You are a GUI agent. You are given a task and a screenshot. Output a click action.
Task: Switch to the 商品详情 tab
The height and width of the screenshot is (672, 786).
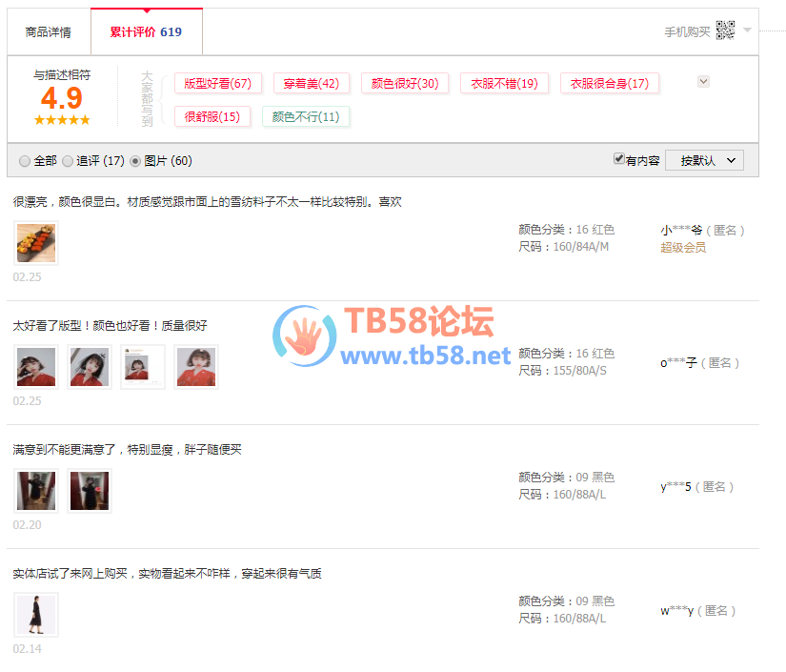[x=49, y=32]
